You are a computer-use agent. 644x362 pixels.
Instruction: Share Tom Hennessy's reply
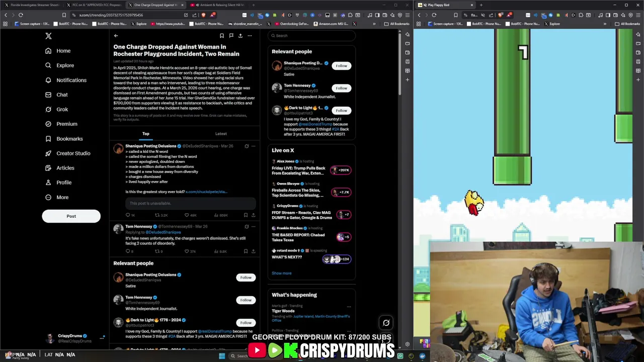pyautogui.click(x=253, y=251)
